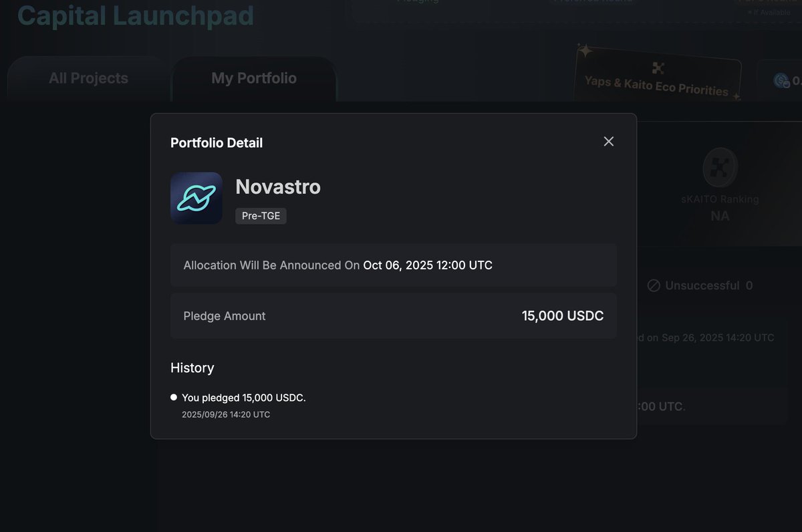
Task: Close the Portfolio Detail dialog
Action: click(x=608, y=142)
